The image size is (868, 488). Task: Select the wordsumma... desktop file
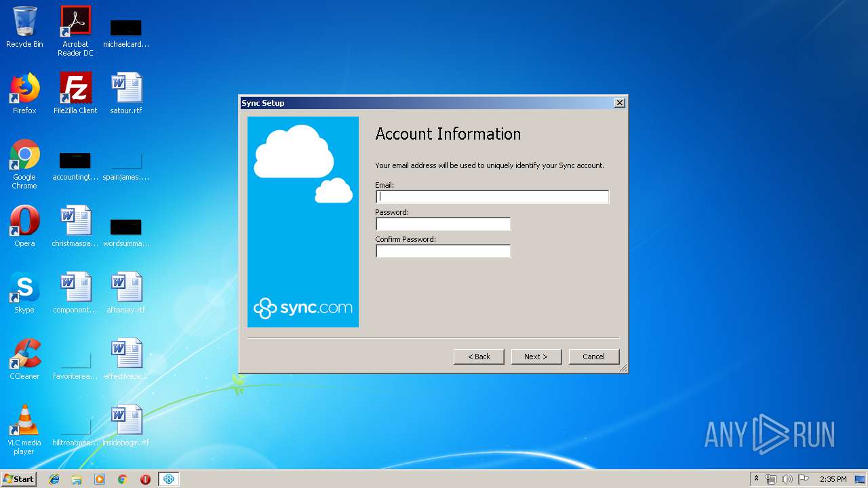[126, 232]
